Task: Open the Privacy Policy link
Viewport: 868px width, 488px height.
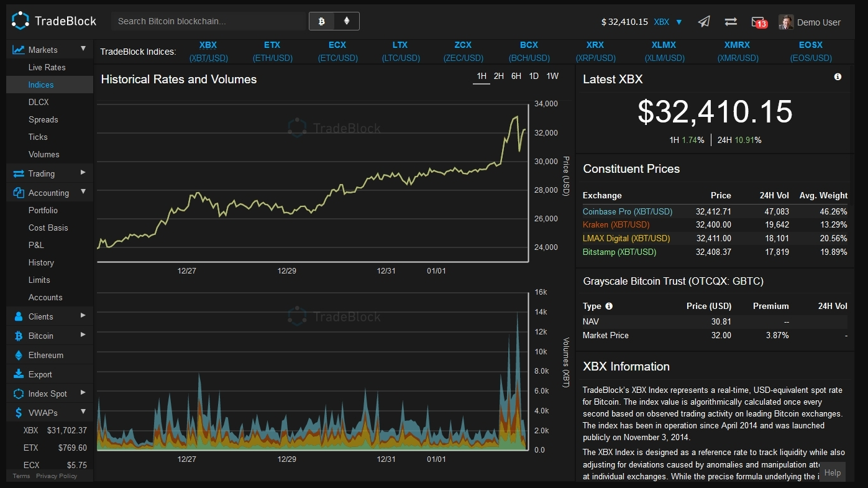Action: 57,476
